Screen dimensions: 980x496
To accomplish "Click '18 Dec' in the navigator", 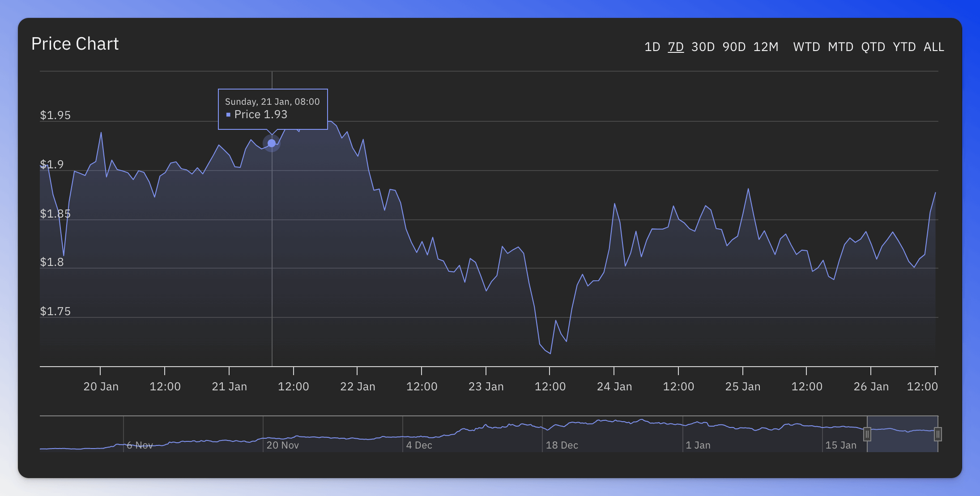I will [562, 445].
